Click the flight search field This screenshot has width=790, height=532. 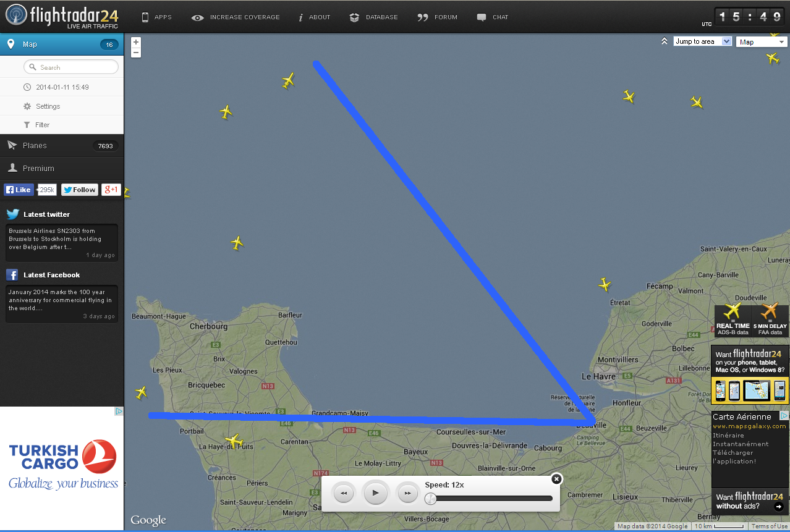71,67
